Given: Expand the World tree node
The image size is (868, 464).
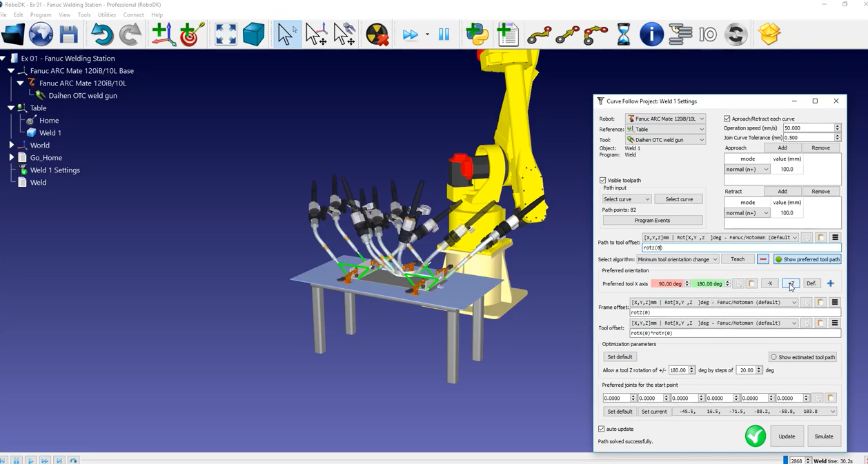Looking at the screenshot, I should pyautogui.click(x=11, y=145).
